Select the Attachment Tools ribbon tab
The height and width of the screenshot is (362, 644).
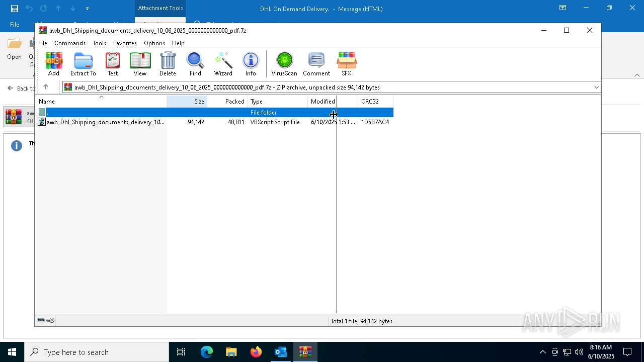click(160, 8)
